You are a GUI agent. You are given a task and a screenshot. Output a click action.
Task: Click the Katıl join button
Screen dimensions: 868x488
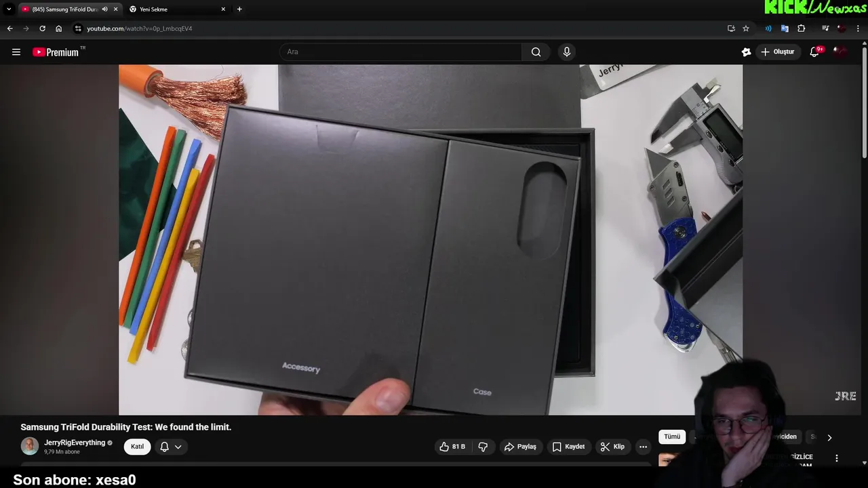[137, 447]
